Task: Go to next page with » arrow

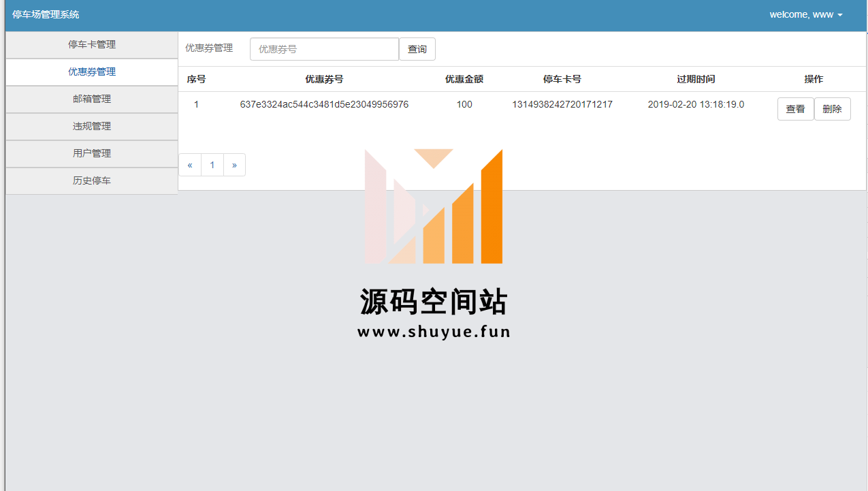Action: click(234, 165)
